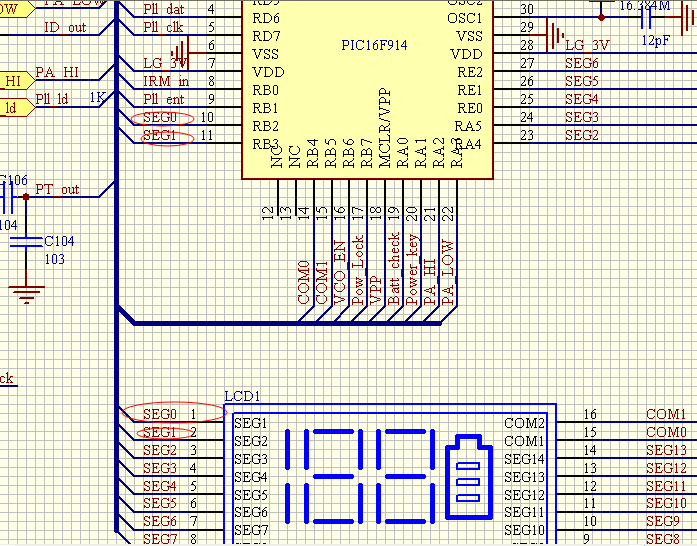The width and height of the screenshot is (697, 546).
Task: Select the PT_out net label
Action: tap(57, 189)
